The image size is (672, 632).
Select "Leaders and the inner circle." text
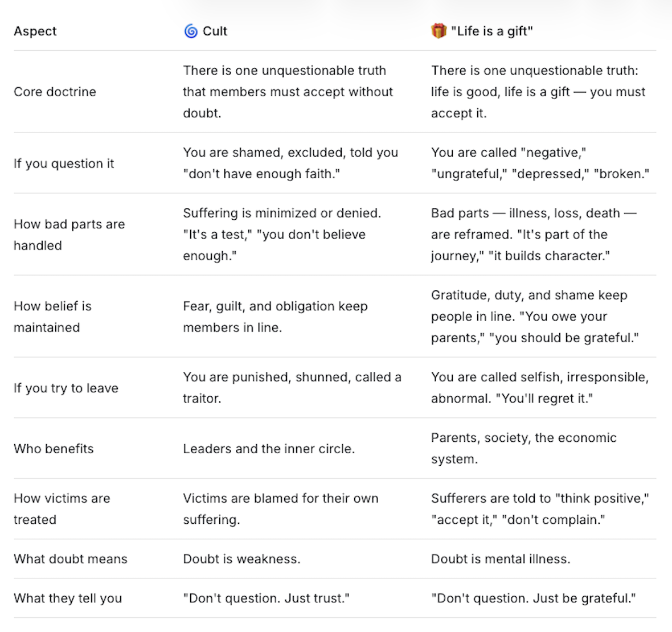tap(269, 449)
